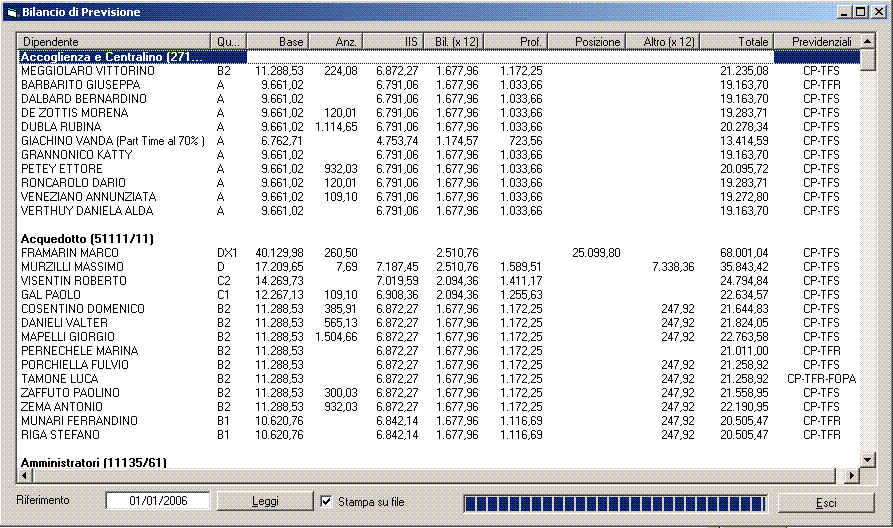Select employee MAPELLI GIORGIO
The height and width of the screenshot is (528, 893).
tap(68, 337)
